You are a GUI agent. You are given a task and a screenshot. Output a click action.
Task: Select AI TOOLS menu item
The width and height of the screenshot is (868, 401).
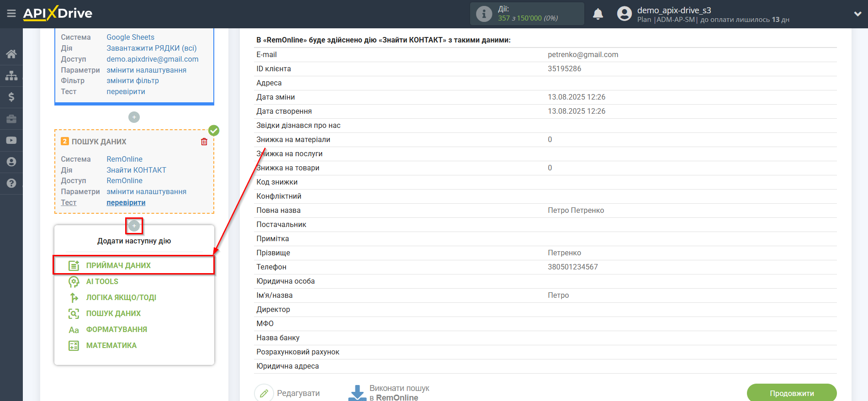click(102, 282)
